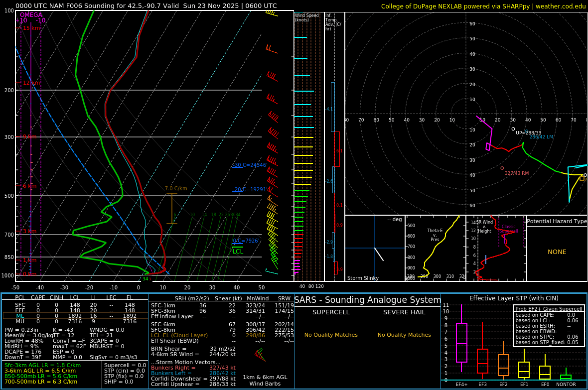This screenshot has height=390, width=588.
Task: Click No Quality Matches under SEVERE HAIL
Action: pyautogui.click(x=404, y=335)
